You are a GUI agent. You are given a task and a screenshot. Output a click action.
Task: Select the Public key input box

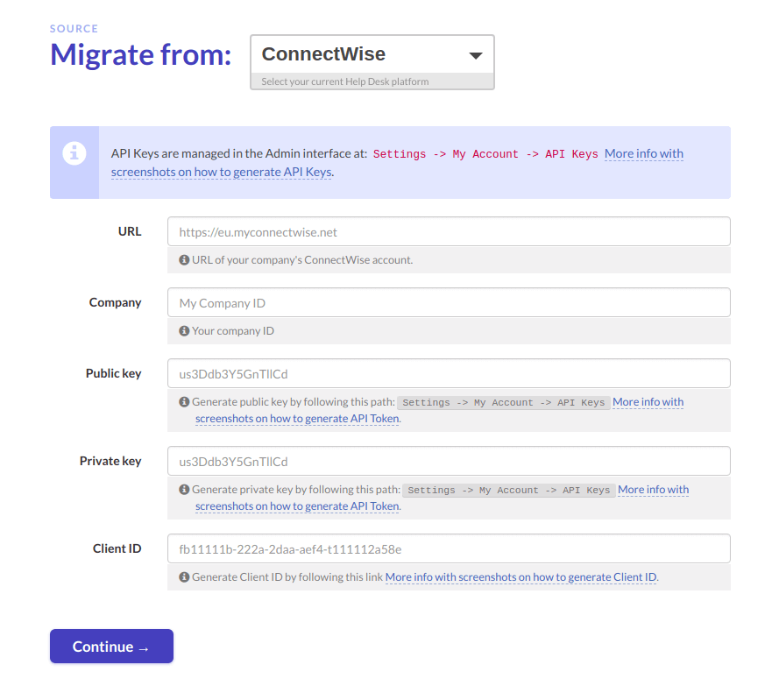point(449,373)
